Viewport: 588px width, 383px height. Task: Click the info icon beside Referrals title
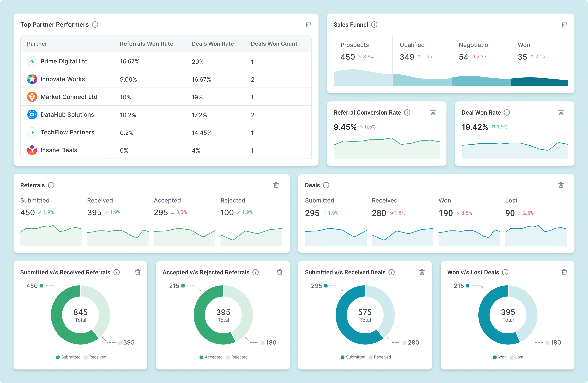tap(51, 185)
